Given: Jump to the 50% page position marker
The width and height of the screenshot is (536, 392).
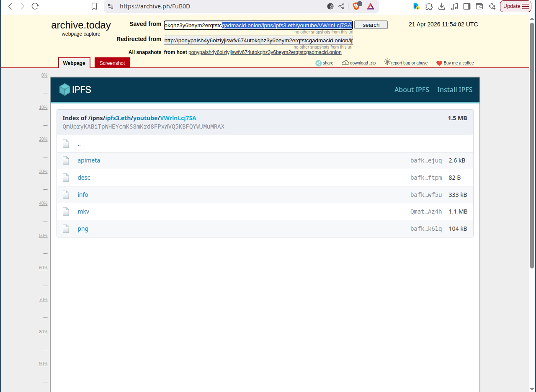Looking at the screenshot, I should click(x=43, y=235).
